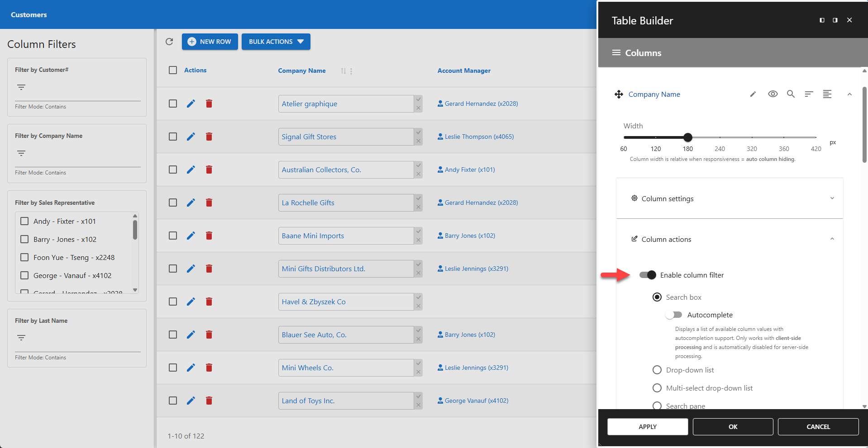Select the edit pencil icon for Company Name column
Image resolution: width=868 pixels, height=448 pixels.
[x=753, y=94]
